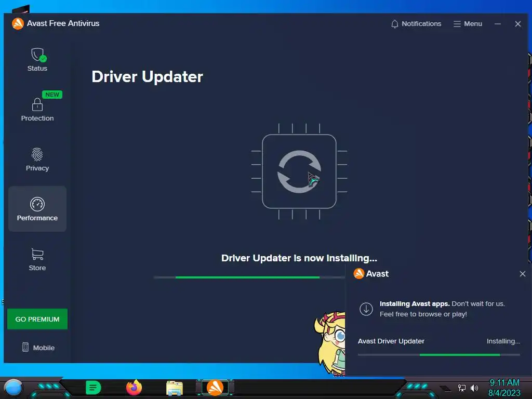This screenshot has width=532, height=399.
Task: Select the Performance gauge section
Action: point(37,209)
